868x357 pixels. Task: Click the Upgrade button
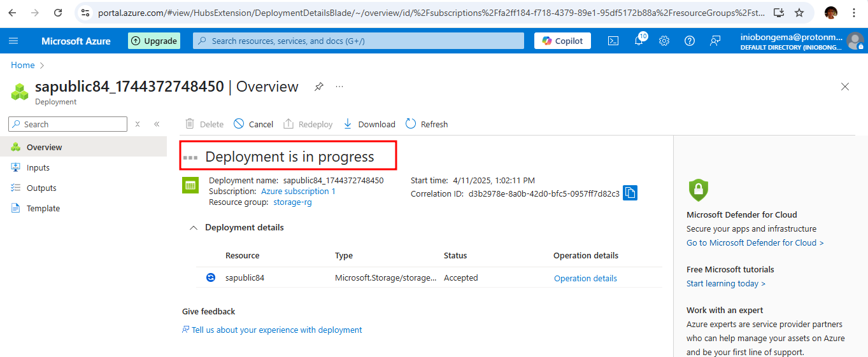pos(154,41)
